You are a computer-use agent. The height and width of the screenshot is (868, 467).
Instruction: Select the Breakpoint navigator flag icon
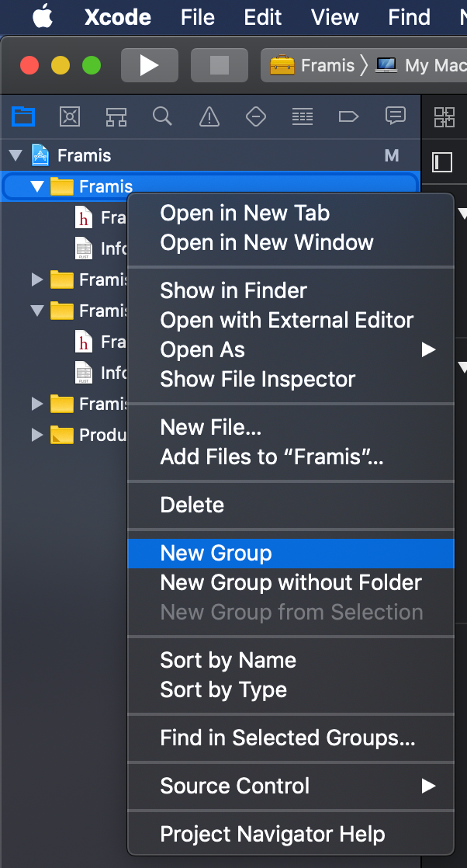[x=348, y=116]
